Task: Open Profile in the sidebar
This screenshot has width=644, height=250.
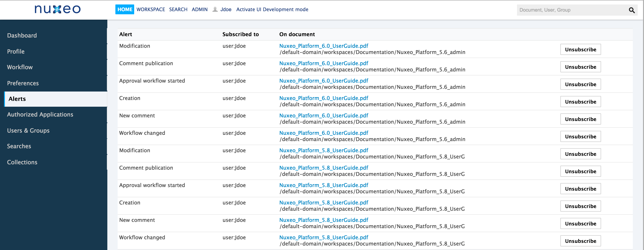Action: (16, 51)
